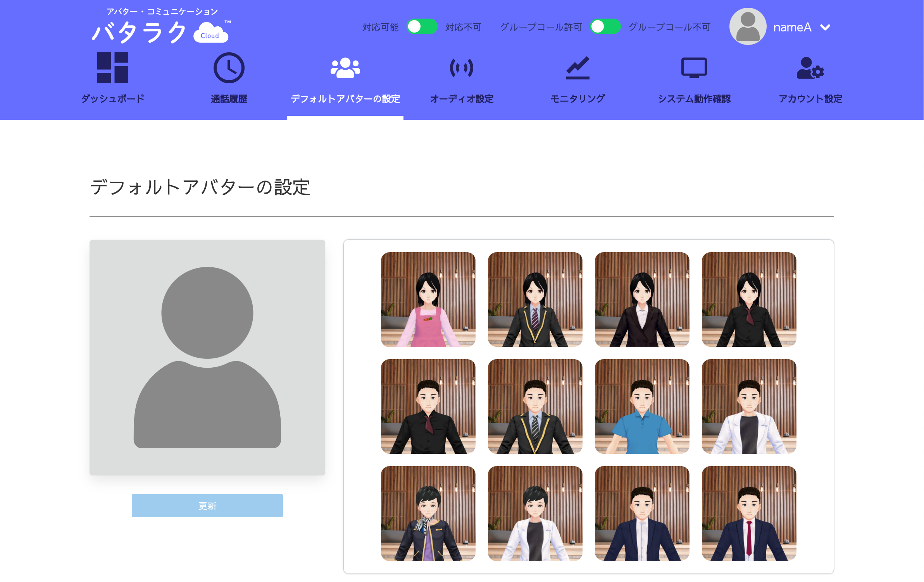Choose the pink apron female avatar

point(428,300)
